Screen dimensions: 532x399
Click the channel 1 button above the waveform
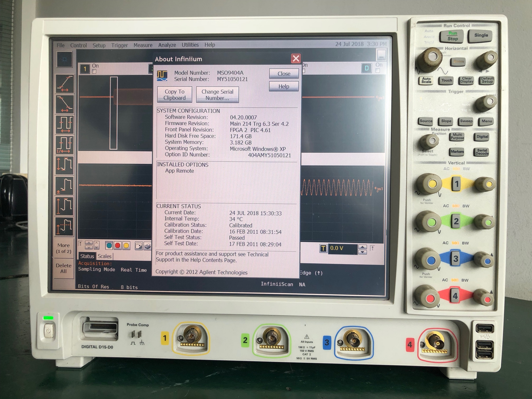(x=85, y=69)
